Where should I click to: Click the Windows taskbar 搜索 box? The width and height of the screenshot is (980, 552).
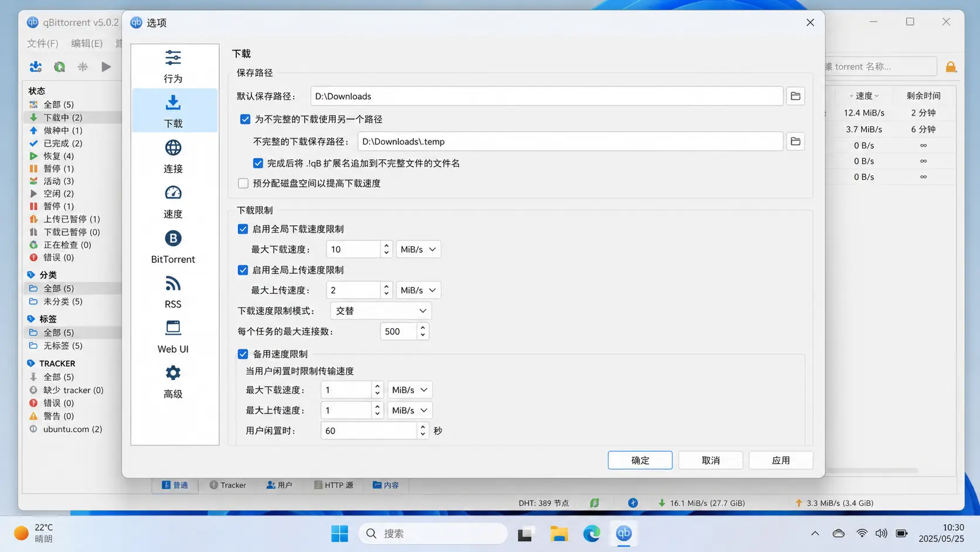[x=433, y=533]
